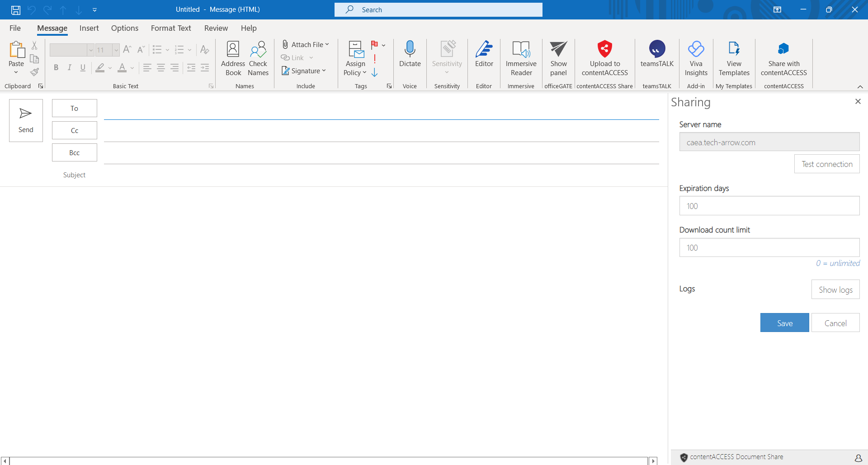Toggle Bold text formatting
Screen dimensions: 868x465
pos(56,68)
